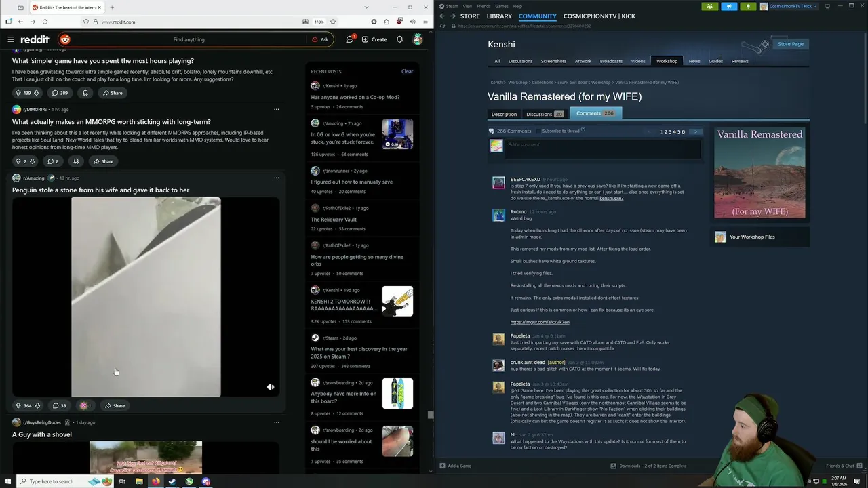Viewport: 868px width, 488px height.
Task: Open Steam announcements megaphone button
Action: (x=729, y=6)
